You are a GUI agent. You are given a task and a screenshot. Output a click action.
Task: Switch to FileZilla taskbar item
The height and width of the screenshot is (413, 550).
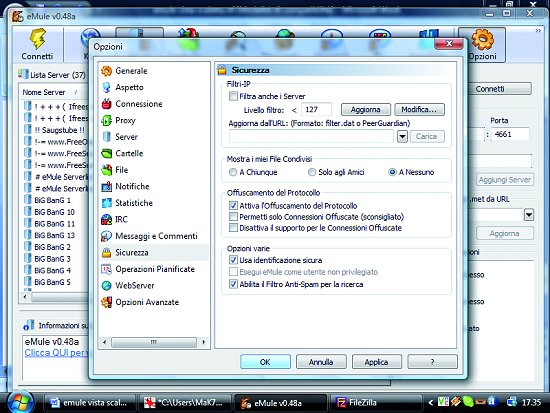point(375,402)
